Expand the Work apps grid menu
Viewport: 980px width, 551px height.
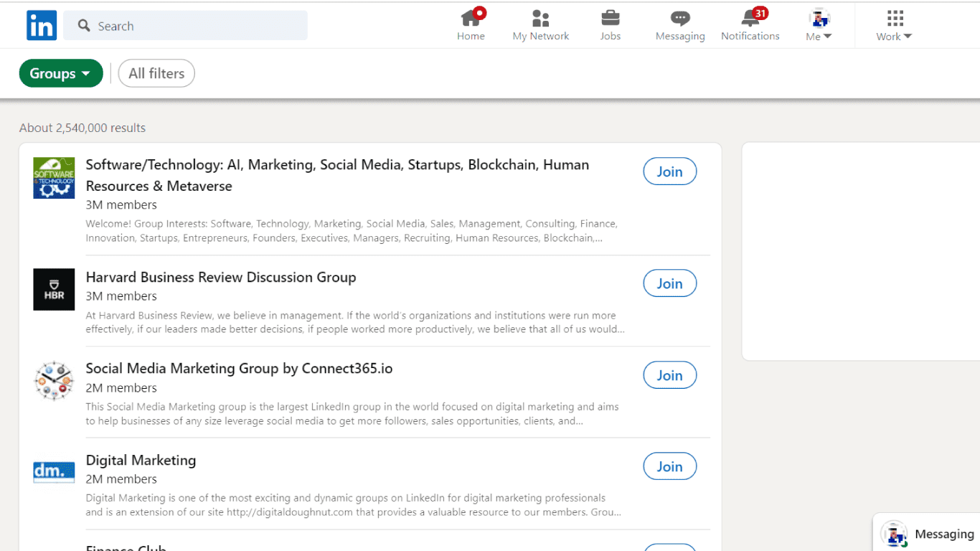(x=894, y=26)
